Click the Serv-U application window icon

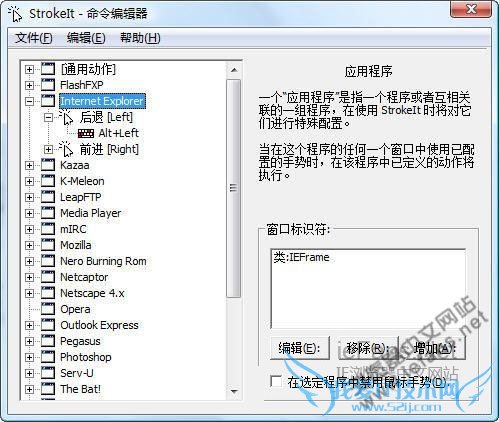[x=48, y=373]
